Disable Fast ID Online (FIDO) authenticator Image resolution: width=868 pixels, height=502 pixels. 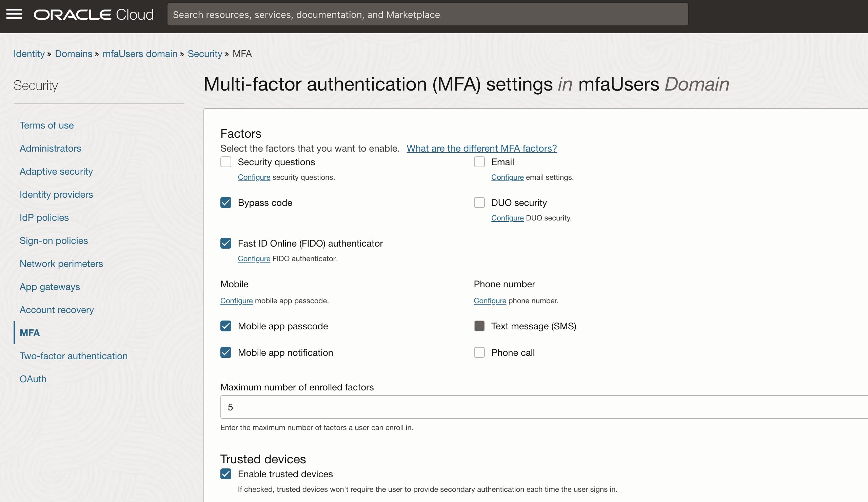pyautogui.click(x=225, y=243)
